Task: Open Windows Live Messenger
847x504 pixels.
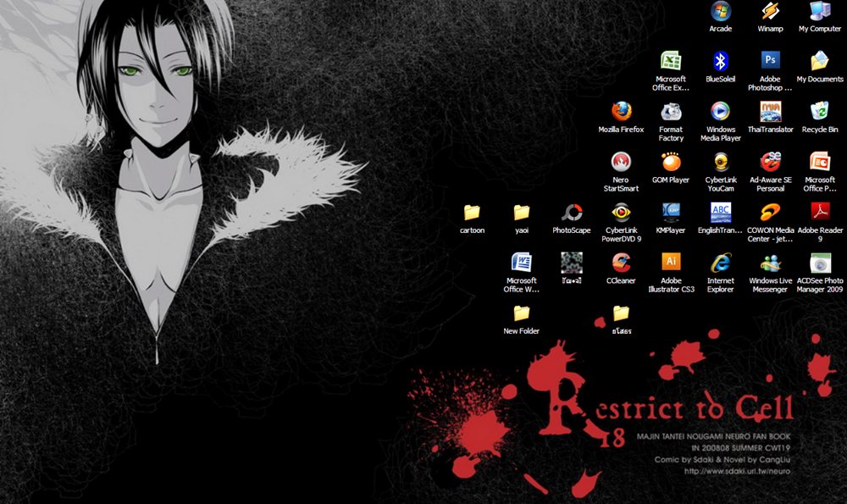Action: [x=770, y=262]
